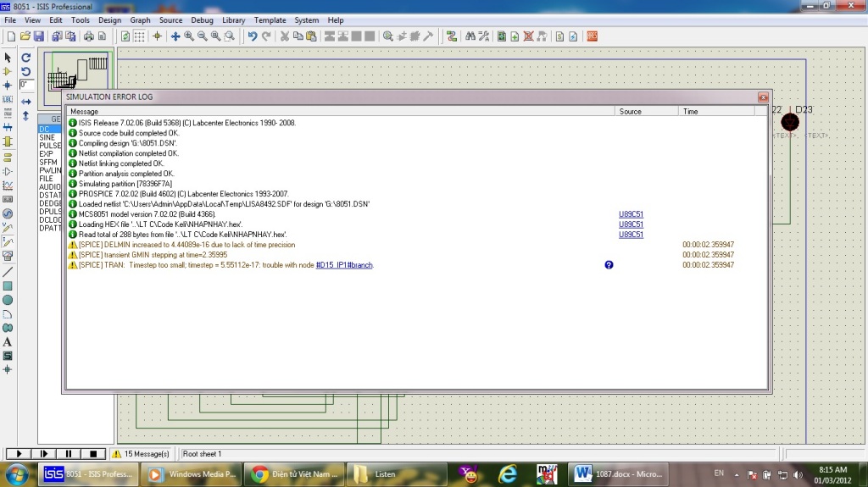Click the Paste clipboard icon
Image resolution: width=868 pixels, height=487 pixels.
point(311,36)
